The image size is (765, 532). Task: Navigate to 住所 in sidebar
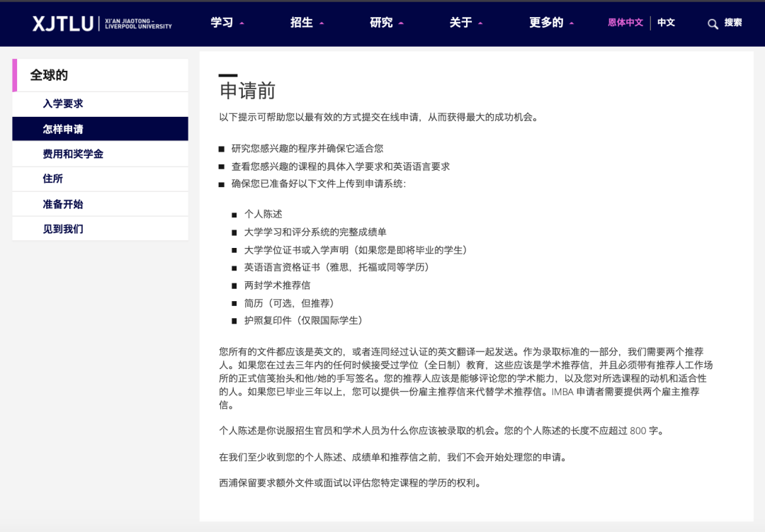tap(53, 179)
